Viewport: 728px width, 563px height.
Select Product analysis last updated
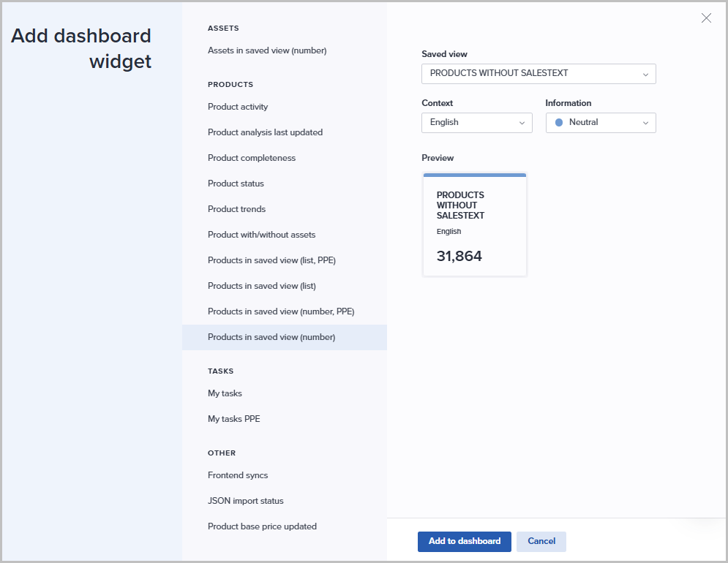point(265,132)
